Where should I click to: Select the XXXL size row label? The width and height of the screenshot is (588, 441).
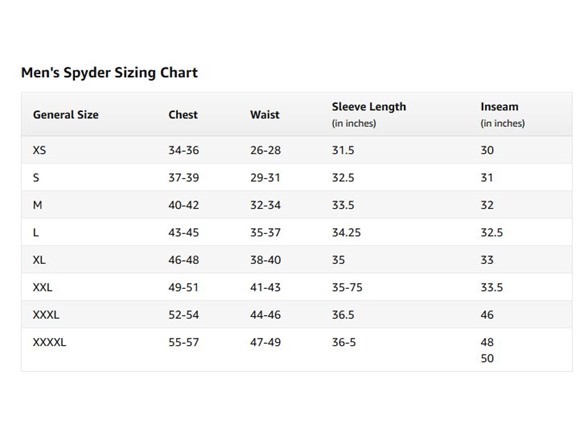coord(46,315)
